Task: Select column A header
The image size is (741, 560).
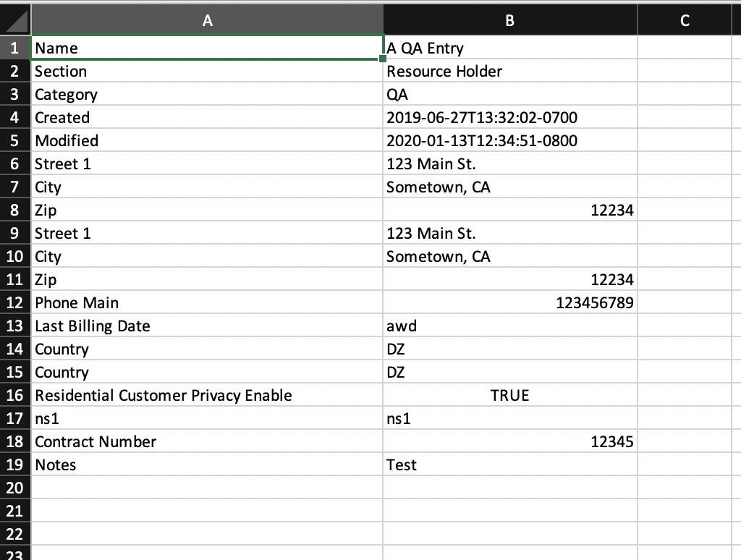Action: coord(207,21)
